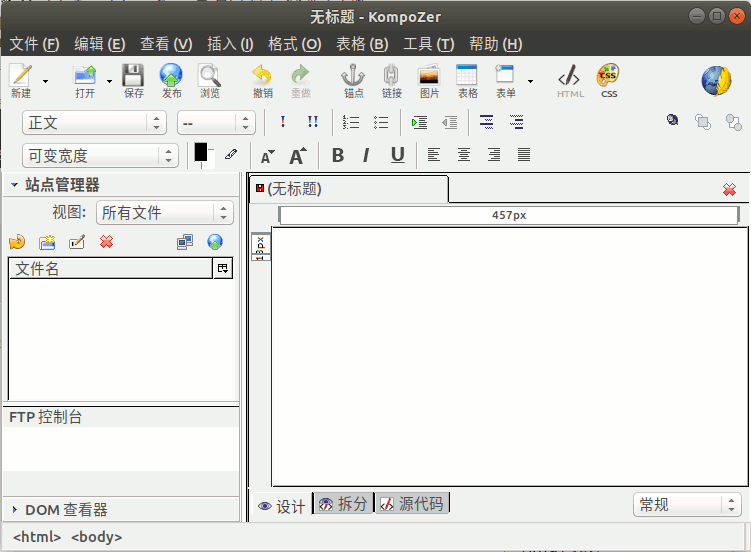Image resolution: width=751 pixels, height=552 pixels.
Task: Open the 视图 所有文件 dropdown
Action: click(x=165, y=213)
